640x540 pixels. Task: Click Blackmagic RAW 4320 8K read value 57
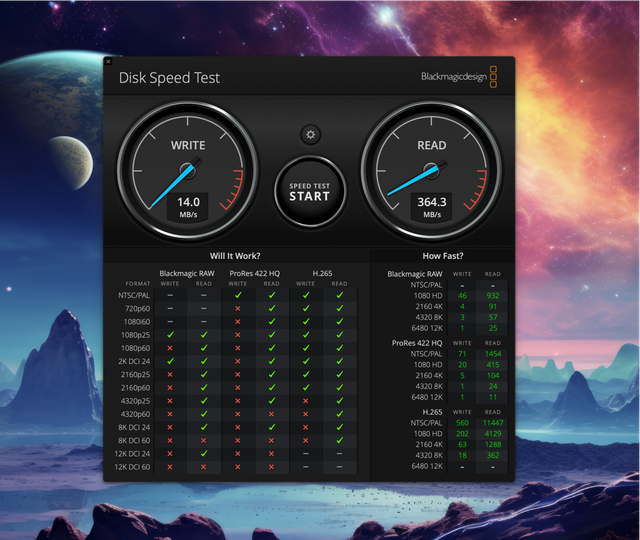(493, 317)
